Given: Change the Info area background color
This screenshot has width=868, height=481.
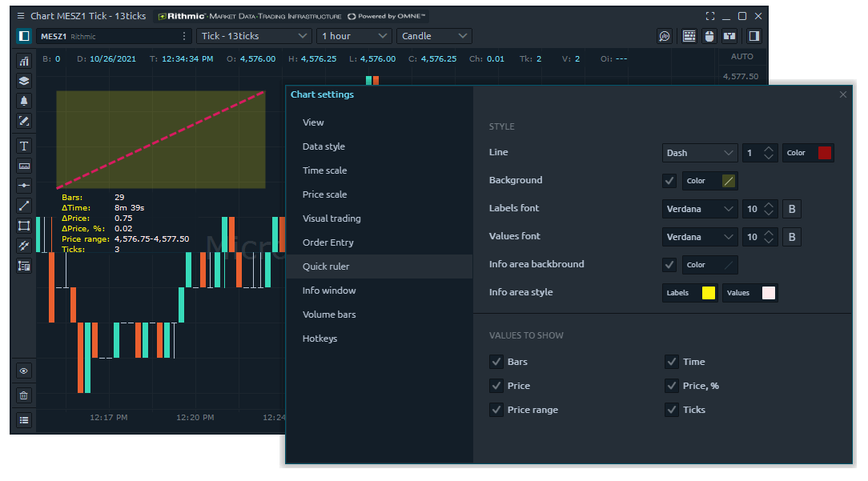Looking at the screenshot, I should (x=729, y=265).
